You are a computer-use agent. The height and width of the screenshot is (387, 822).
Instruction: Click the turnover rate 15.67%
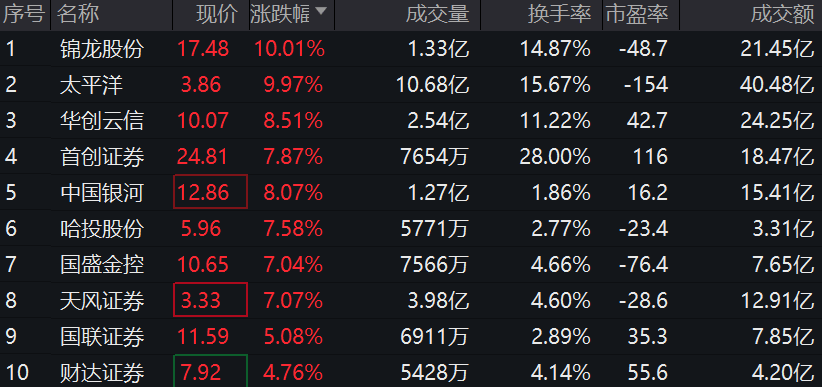pos(556,85)
